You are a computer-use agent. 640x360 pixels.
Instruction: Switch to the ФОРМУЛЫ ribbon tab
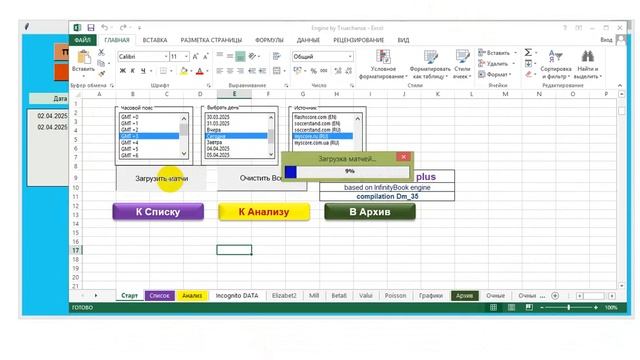tap(269, 40)
